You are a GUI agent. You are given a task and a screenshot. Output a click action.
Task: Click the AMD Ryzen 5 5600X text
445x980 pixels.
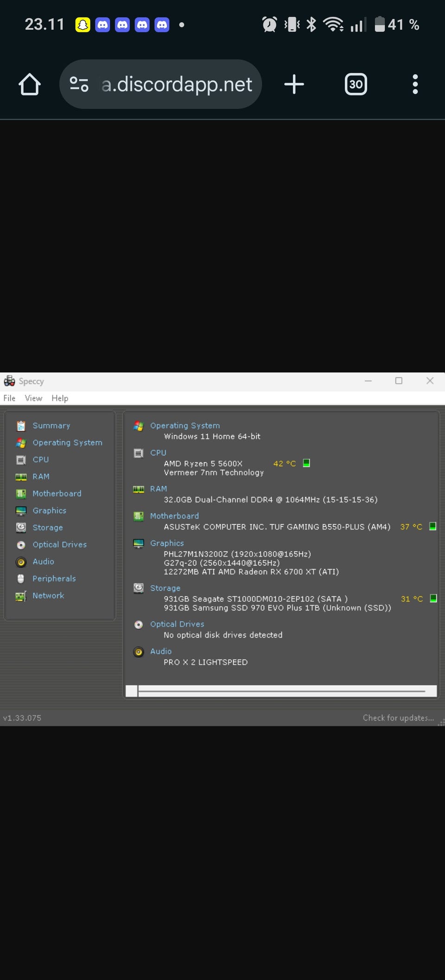203,464
